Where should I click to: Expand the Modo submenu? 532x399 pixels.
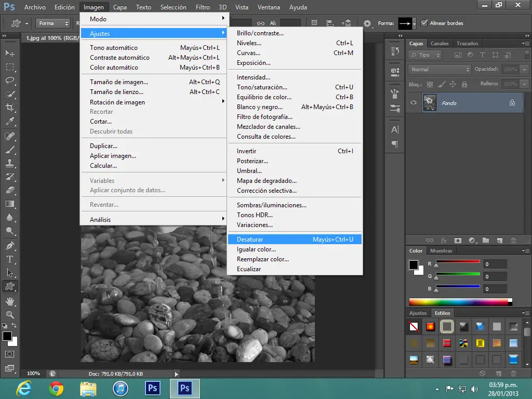coord(154,19)
